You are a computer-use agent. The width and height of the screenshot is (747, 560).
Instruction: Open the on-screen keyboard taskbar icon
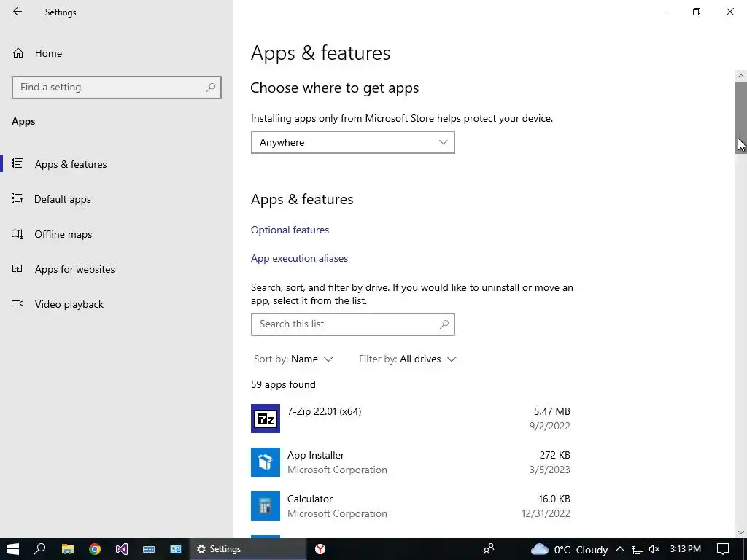[149, 549]
